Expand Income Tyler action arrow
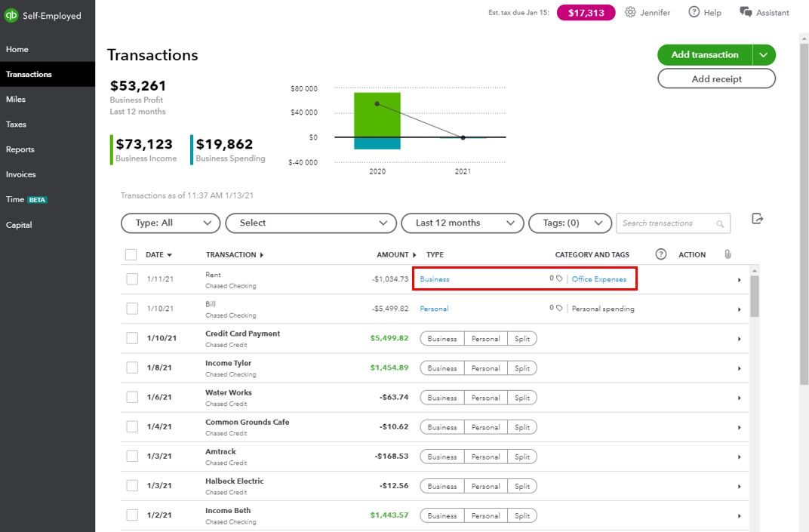Viewport: 809px width, 532px height. [740, 368]
